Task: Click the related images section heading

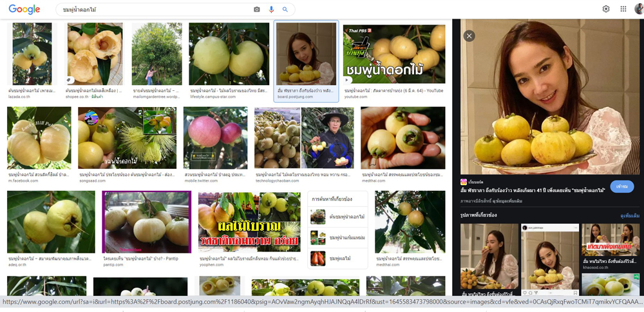Action: (x=478, y=215)
